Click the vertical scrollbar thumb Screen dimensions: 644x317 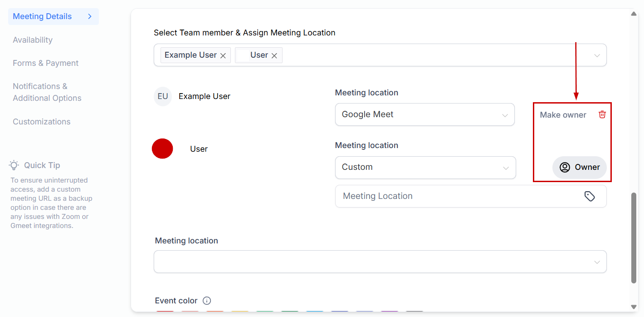[634, 238]
